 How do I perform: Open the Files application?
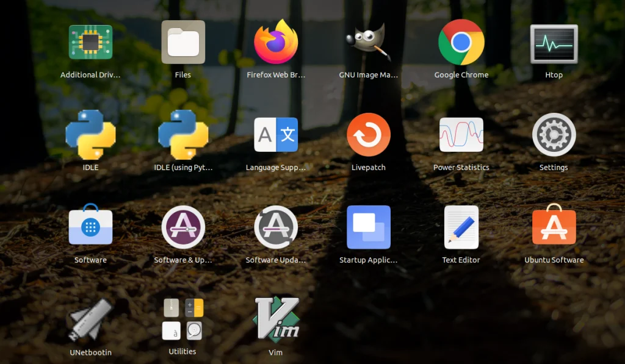[x=183, y=43]
